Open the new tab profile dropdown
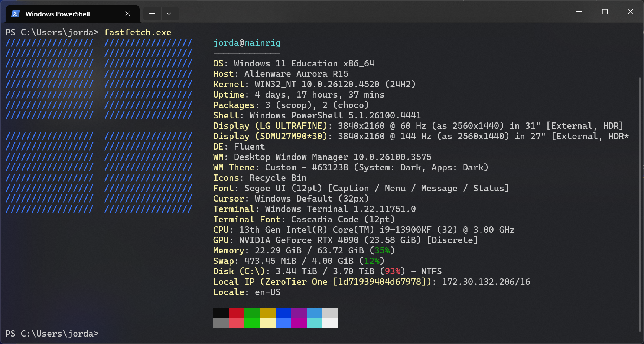The image size is (644, 344). pos(169,14)
